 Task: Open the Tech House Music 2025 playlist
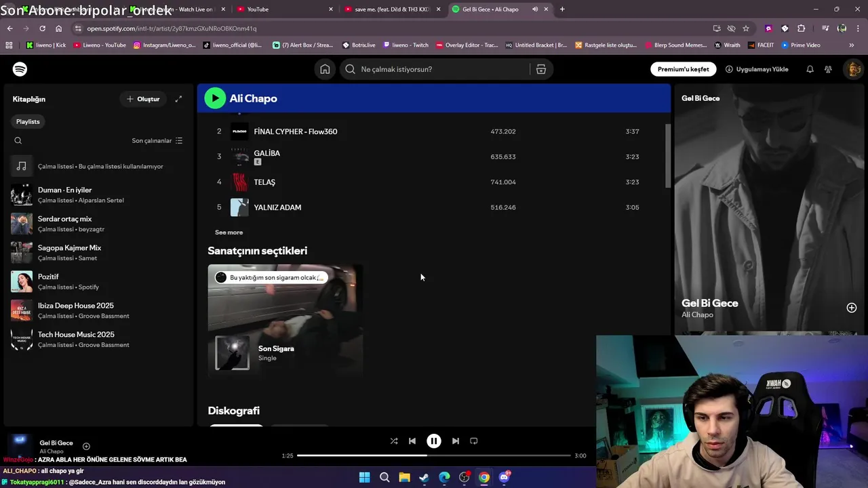pyautogui.click(x=98, y=339)
